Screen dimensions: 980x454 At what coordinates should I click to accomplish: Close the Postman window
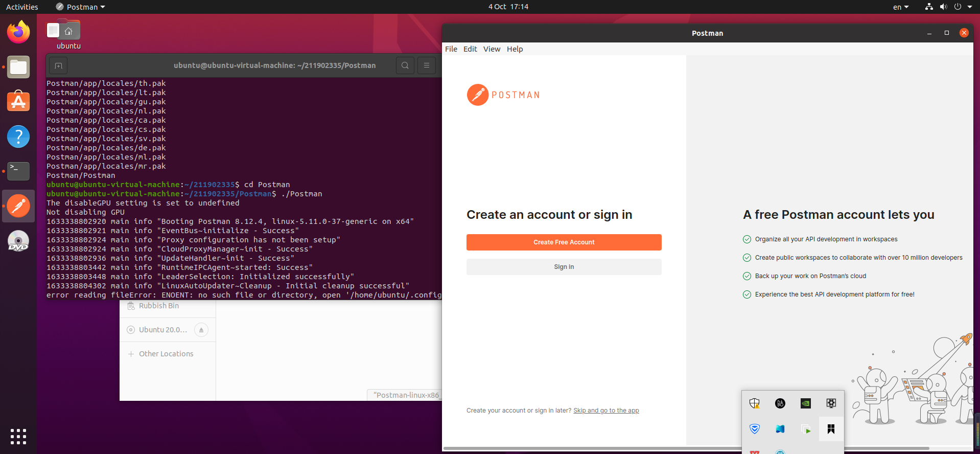pyautogui.click(x=964, y=33)
